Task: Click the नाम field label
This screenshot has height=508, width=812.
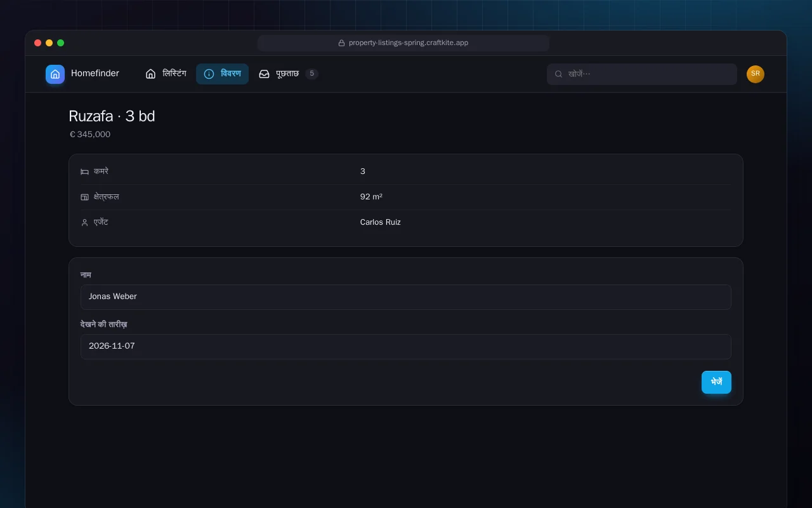Action: (x=86, y=275)
